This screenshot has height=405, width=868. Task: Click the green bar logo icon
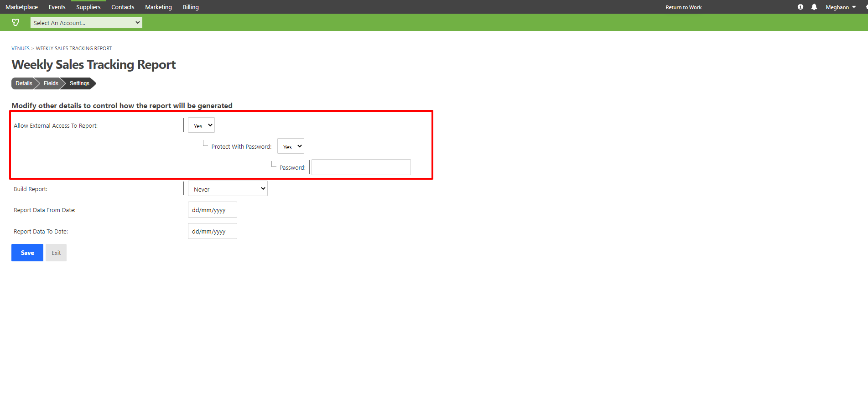(16, 22)
